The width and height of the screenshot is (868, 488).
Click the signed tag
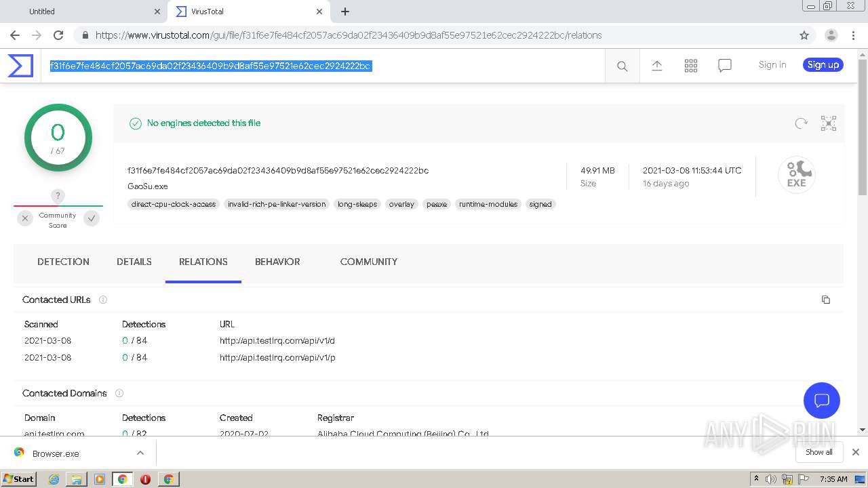point(540,204)
